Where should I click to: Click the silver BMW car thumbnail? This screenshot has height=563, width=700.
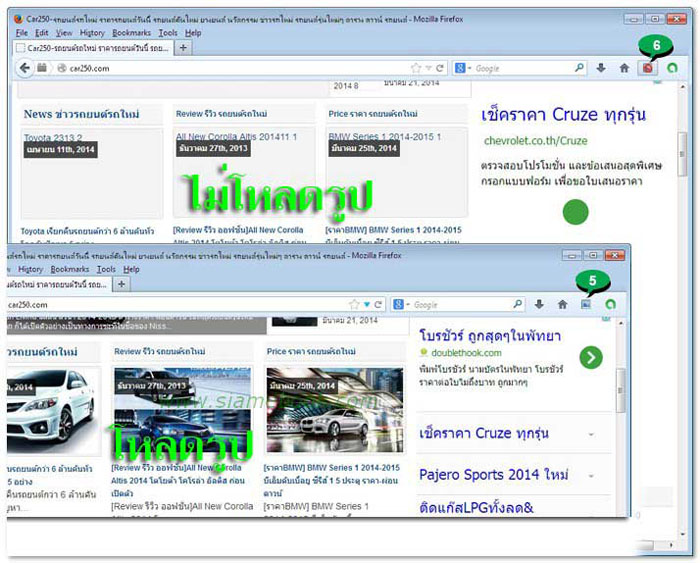point(335,410)
